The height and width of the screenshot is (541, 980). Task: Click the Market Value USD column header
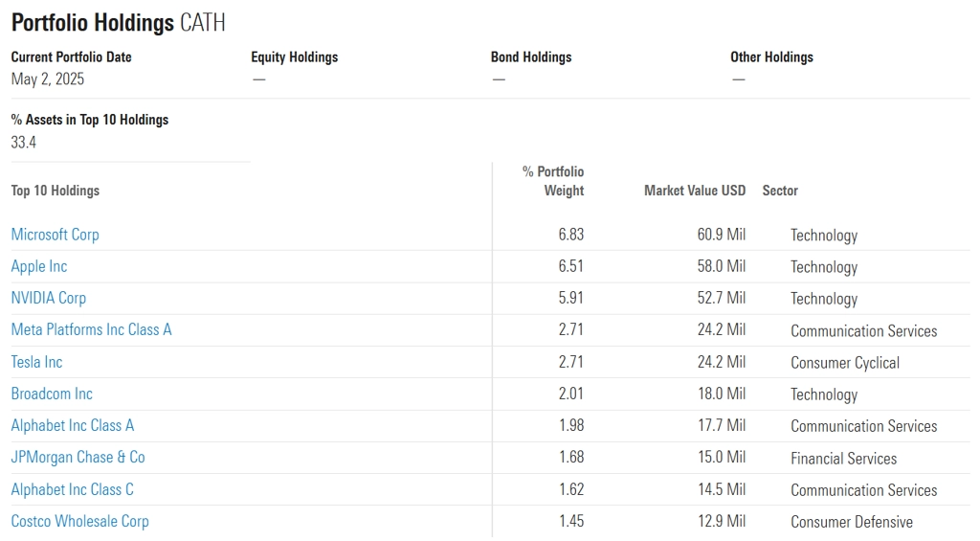tap(695, 191)
